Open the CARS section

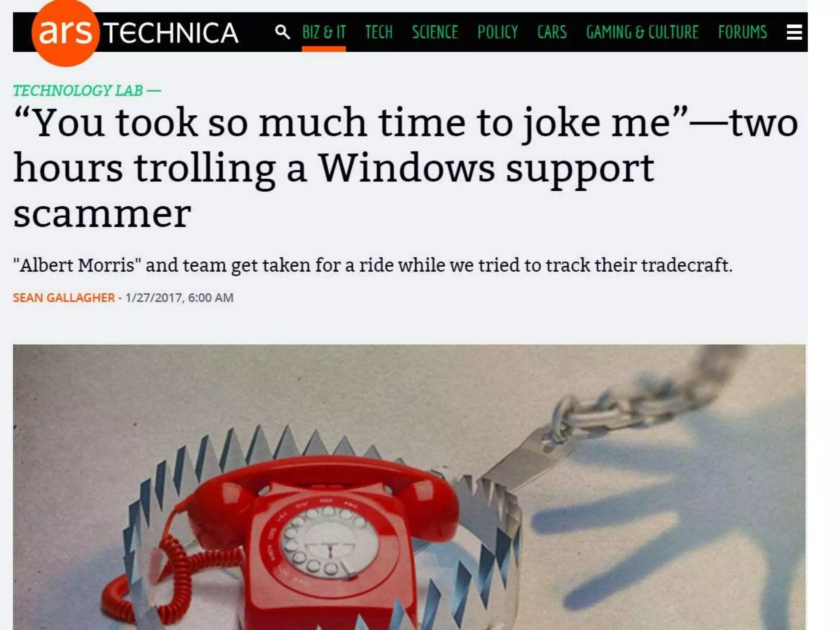552,32
